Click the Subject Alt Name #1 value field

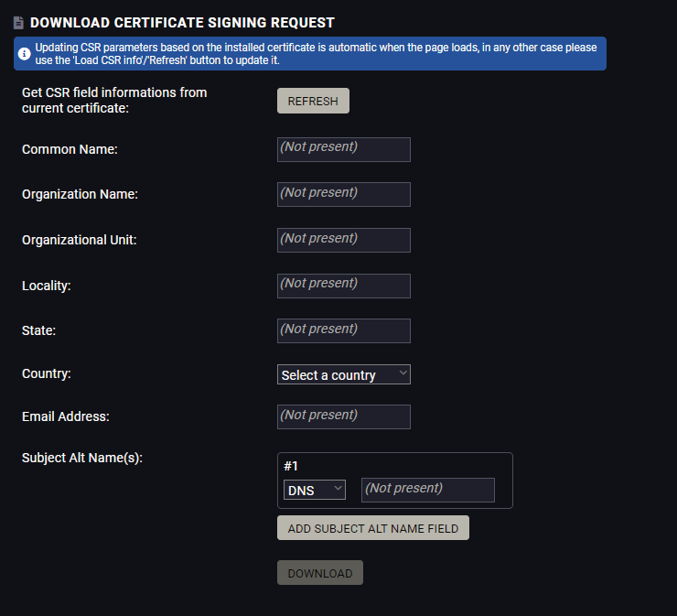(427, 490)
